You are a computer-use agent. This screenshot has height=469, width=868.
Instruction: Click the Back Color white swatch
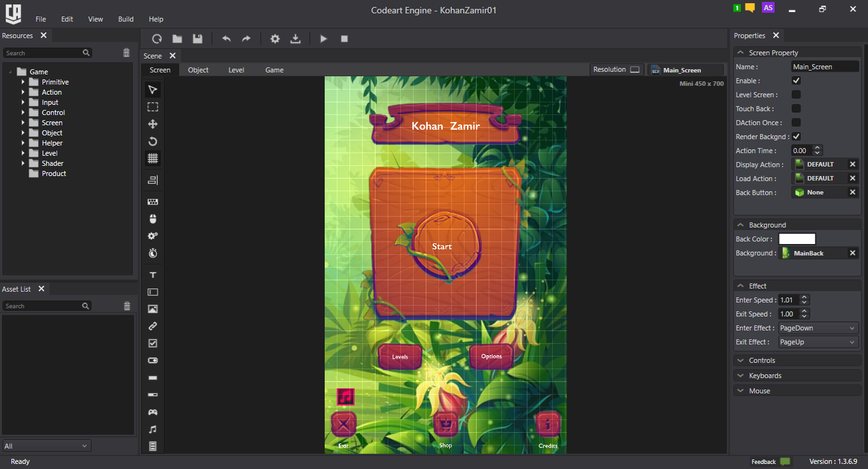[797, 239]
